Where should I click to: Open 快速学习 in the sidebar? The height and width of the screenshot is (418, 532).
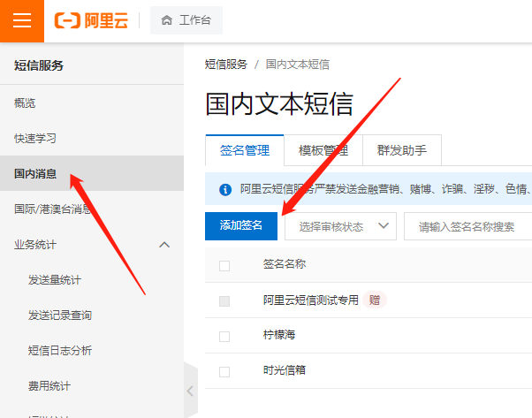point(35,138)
